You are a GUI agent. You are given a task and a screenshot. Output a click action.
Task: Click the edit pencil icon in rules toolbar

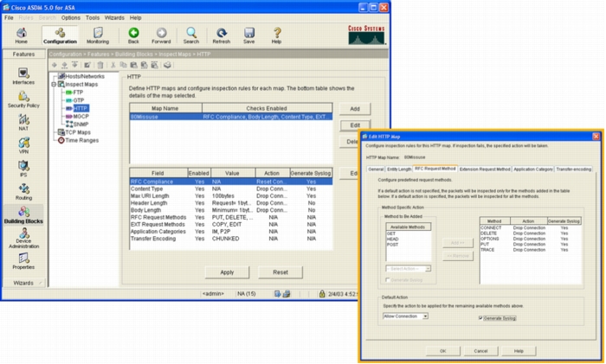(87, 65)
